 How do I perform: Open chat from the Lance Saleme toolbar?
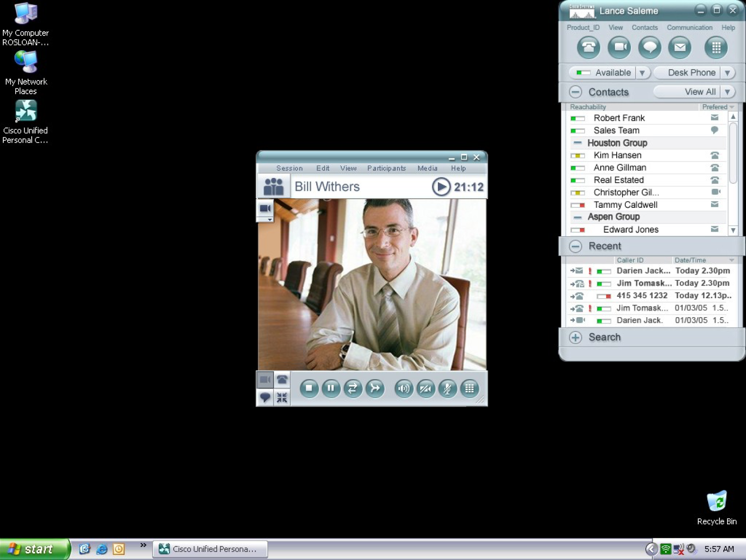(649, 47)
